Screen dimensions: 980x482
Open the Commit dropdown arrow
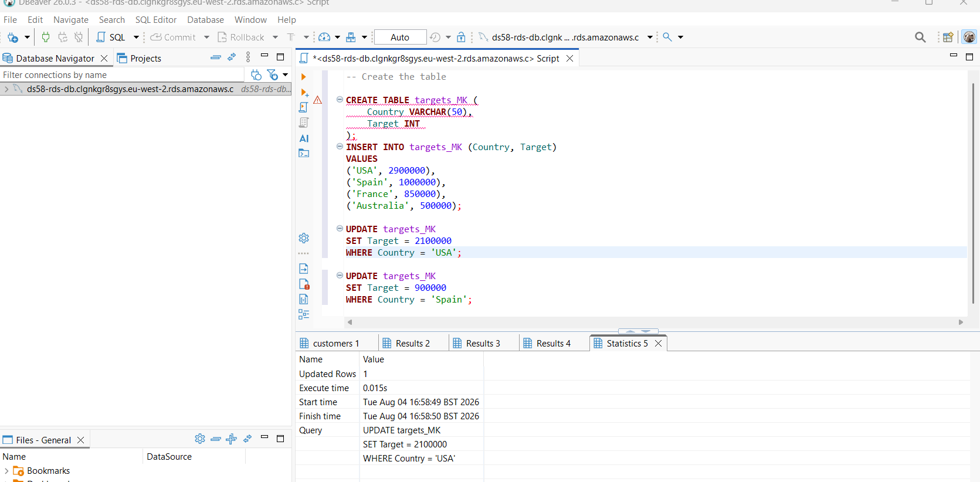(206, 37)
